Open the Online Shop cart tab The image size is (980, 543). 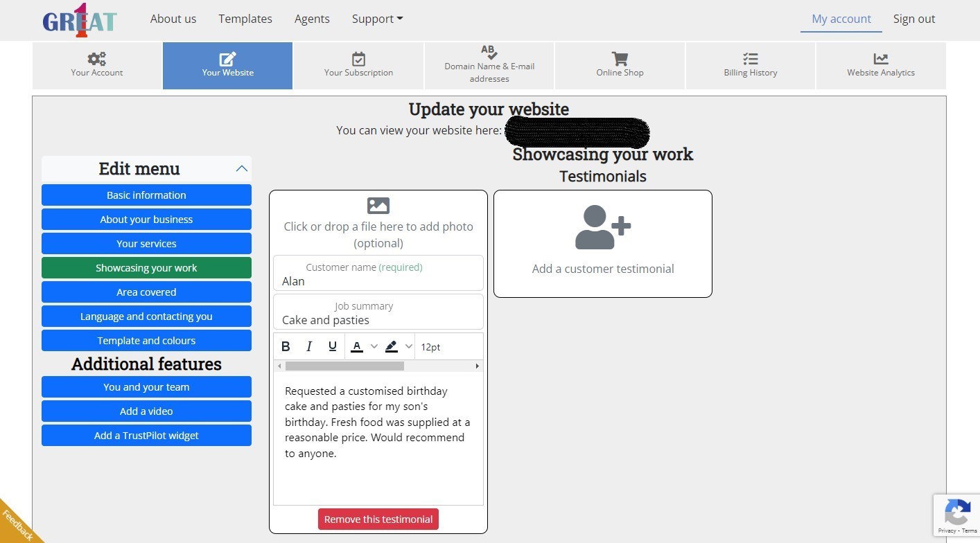point(620,66)
